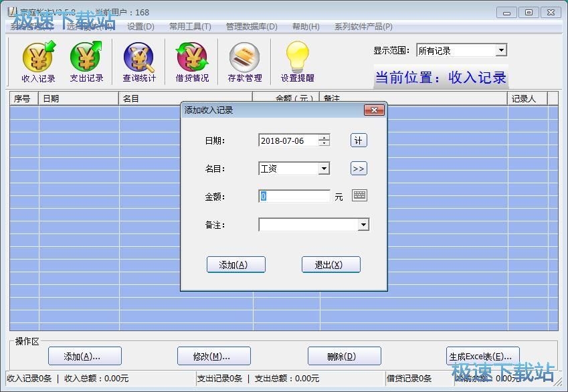Expand the 名目 category dropdown
The width and height of the screenshot is (568, 392).
(324, 169)
